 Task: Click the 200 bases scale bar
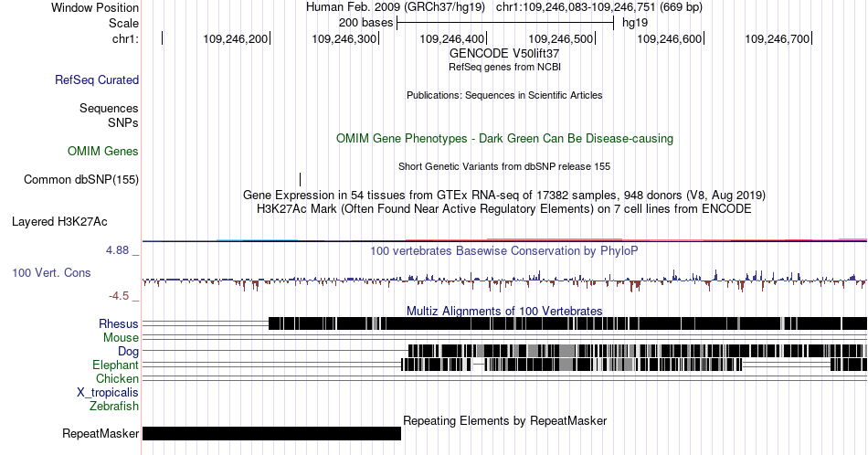505,23
